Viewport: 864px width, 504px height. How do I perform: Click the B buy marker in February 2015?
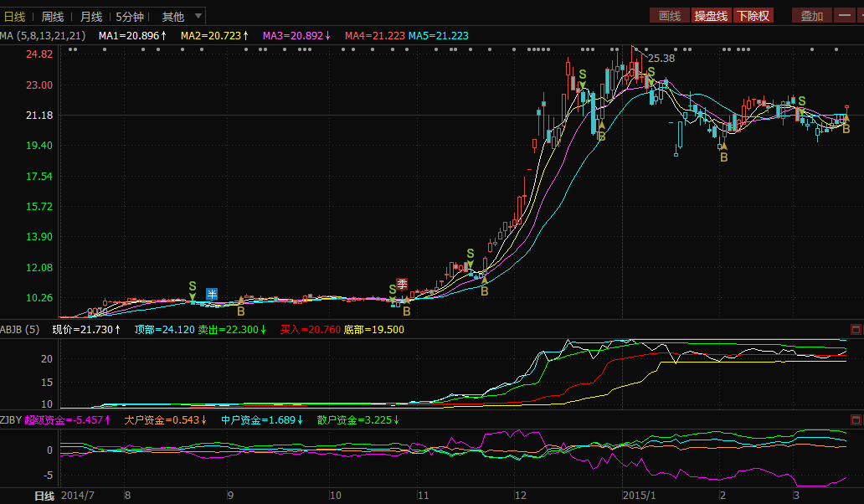724,157
